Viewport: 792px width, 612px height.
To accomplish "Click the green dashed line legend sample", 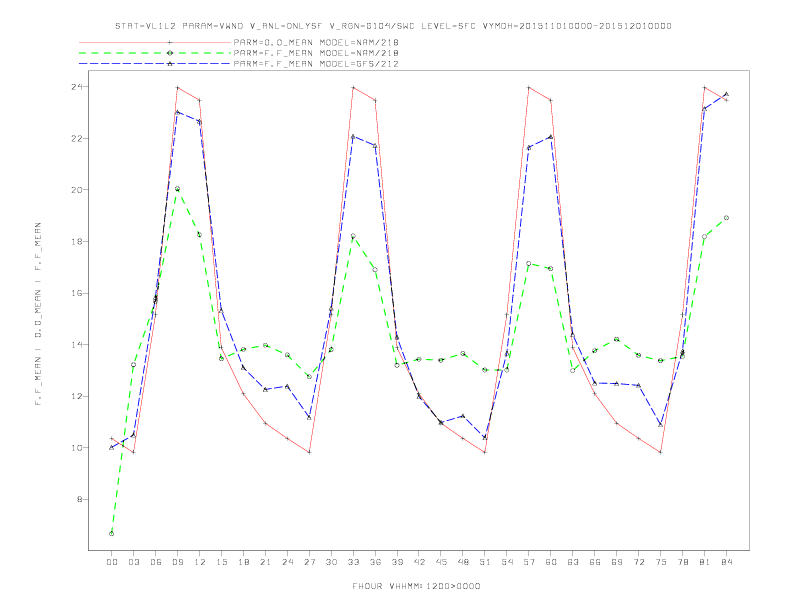I will coord(155,53).
